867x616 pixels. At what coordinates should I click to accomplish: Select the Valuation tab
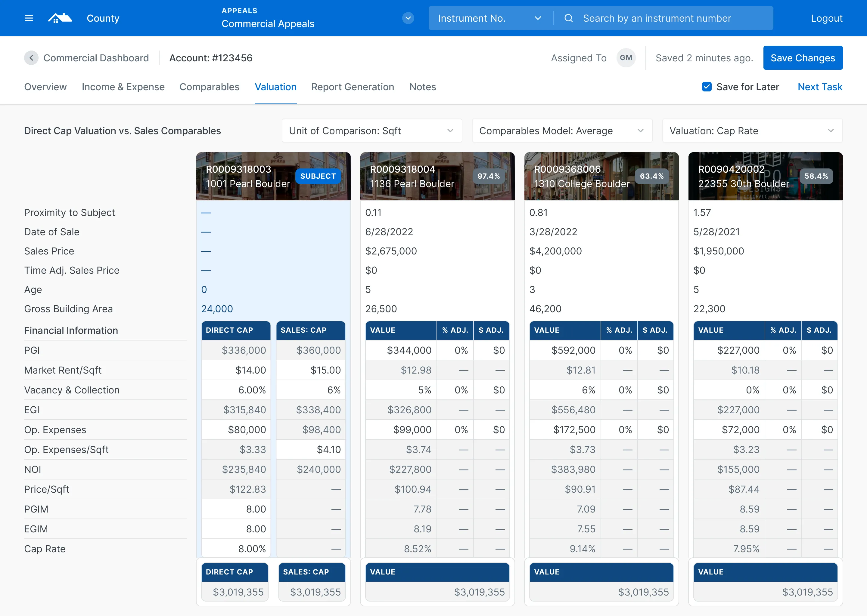coord(275,87)
